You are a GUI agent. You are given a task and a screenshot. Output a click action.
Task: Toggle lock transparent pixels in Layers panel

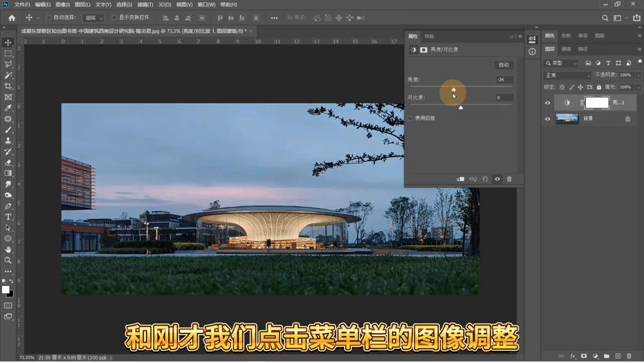coord(562,87)
